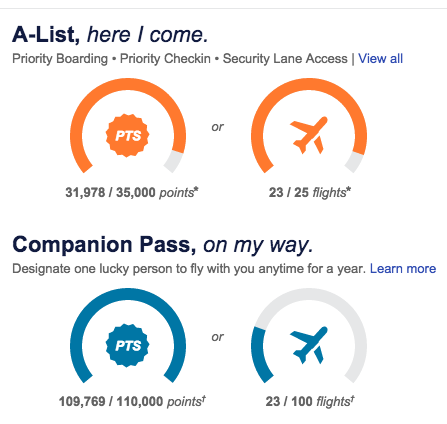Image resolution: width=447 pixels, height=424 pixels.
Task: Click the orange PTS badge icon
Action: click(x=128, y=135)
